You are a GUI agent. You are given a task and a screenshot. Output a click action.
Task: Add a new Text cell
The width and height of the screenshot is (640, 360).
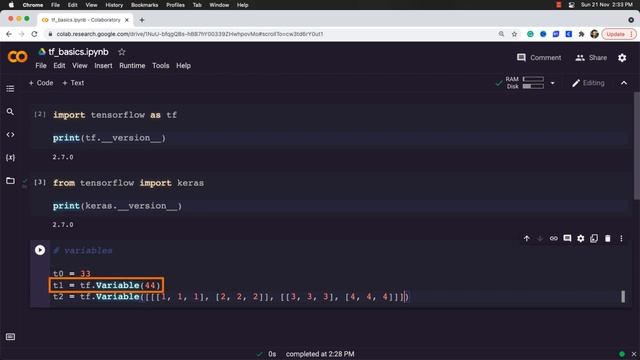point(73,83)
